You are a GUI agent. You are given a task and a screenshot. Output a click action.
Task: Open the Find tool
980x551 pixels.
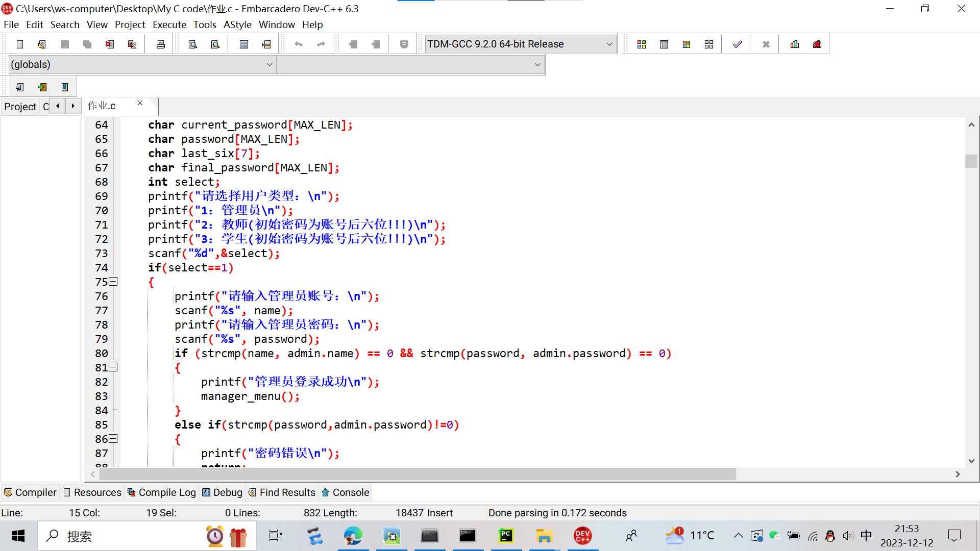click(193, 44)
